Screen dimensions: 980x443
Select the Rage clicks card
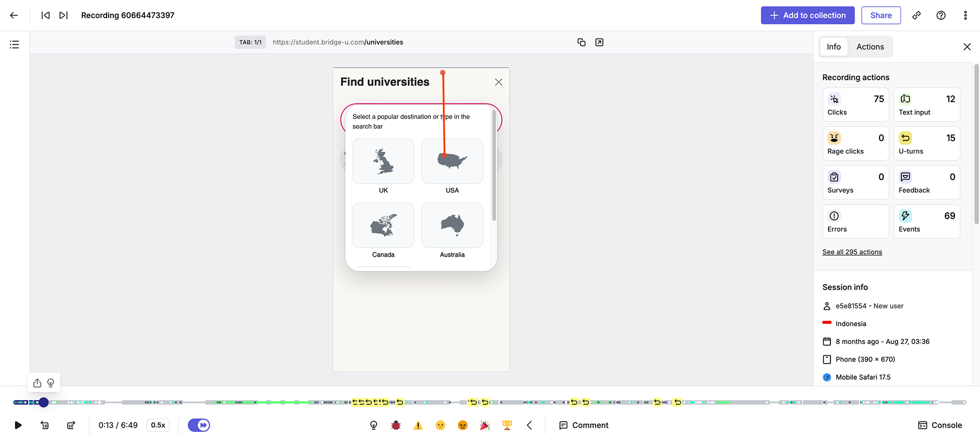pos(855,143)
